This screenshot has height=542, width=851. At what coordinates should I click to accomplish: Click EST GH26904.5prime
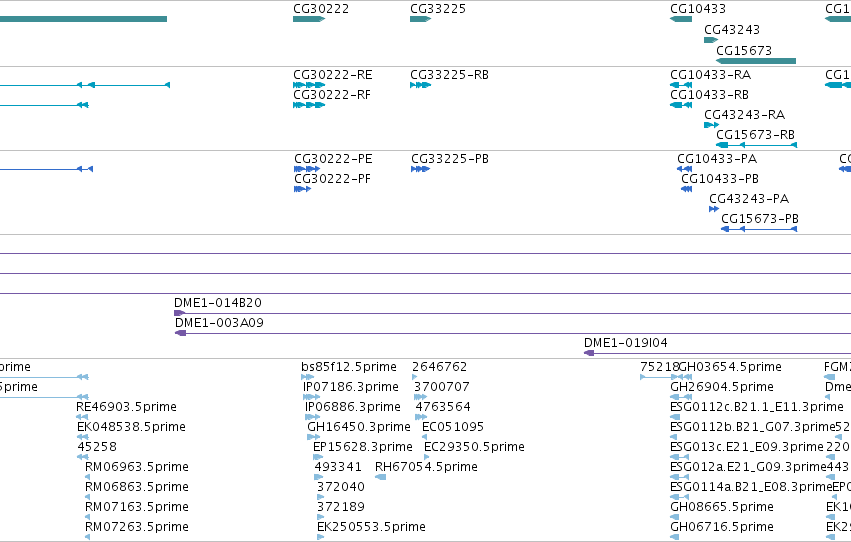722,387
